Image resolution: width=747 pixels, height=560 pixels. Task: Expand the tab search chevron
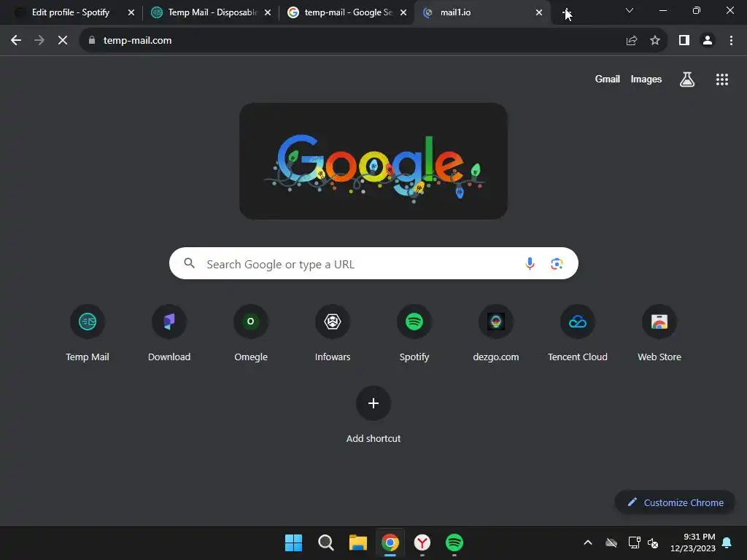tap(630, 10)
